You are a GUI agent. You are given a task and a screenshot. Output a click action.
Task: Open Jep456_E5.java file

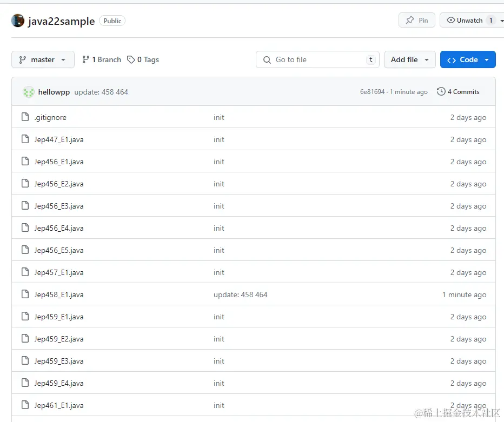tap(59, 250)
